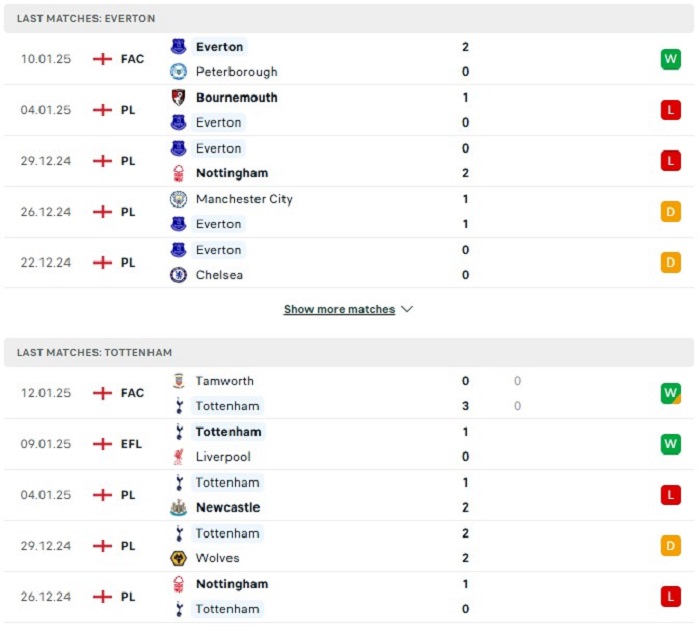This screenshot has width=700, height=633.
Task: Open the Last Matches: Tottenham section header
Action: (349, 353)
